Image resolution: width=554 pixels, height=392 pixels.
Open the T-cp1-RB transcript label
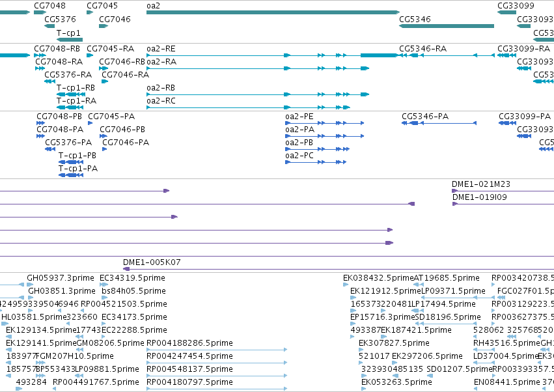click(76, 88)
